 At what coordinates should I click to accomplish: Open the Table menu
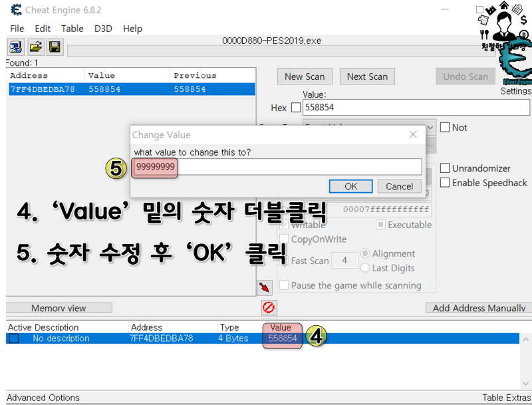click(72, 29)
